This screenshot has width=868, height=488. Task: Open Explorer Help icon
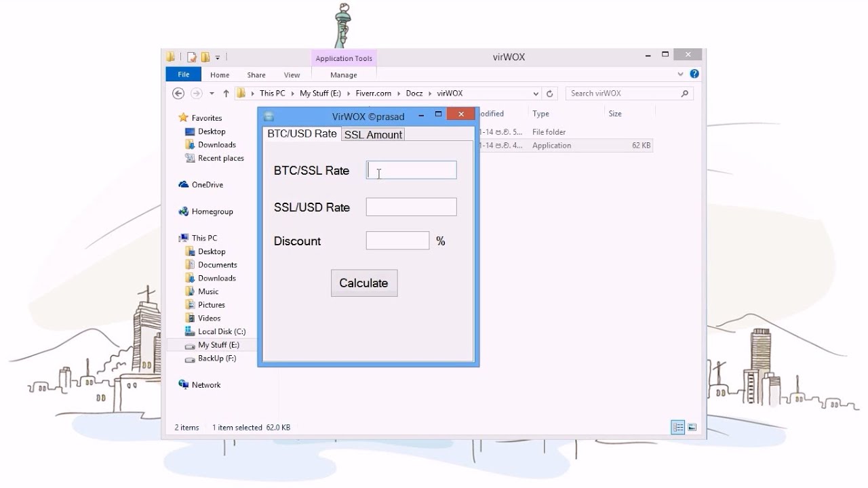tap(694, 74)
